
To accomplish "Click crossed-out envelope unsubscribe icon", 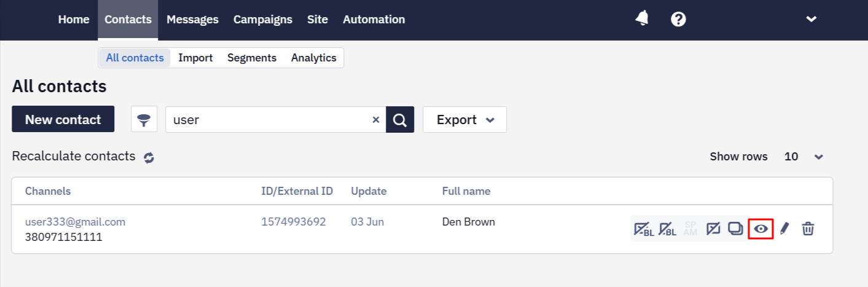I will (x=713, y=229).
